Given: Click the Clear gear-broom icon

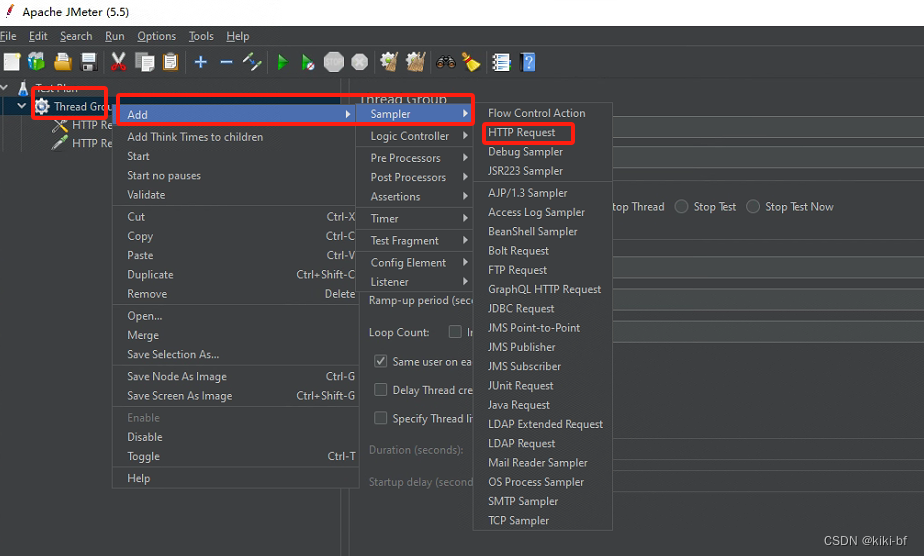Looking at the screenshot, I should coord(389,62).
